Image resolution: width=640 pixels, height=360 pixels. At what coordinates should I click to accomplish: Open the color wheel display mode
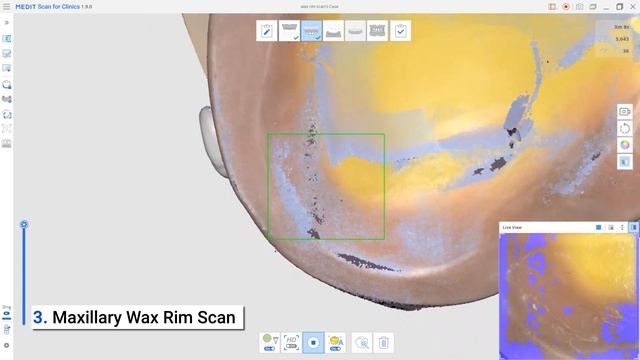pyautogui.click(x=624, y=145)
